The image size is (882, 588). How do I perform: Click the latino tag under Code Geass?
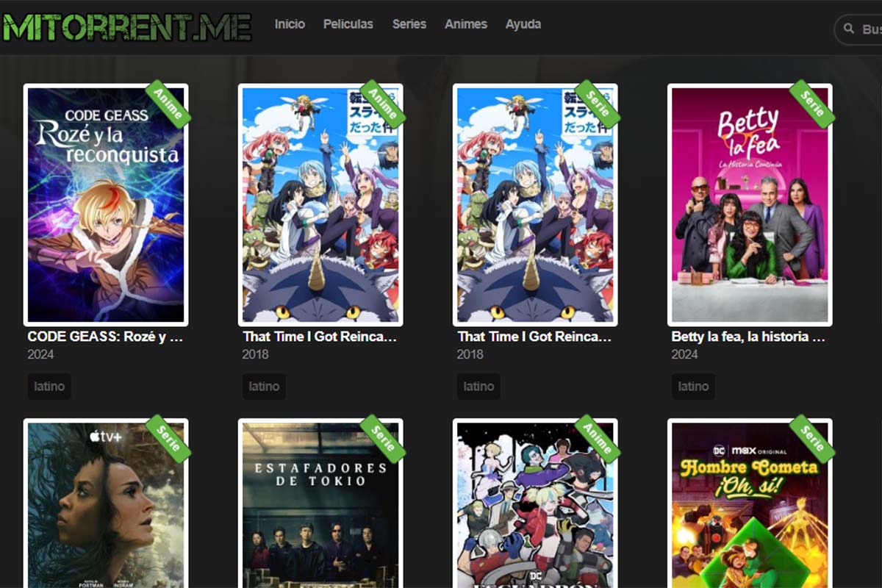coord(49,386)
